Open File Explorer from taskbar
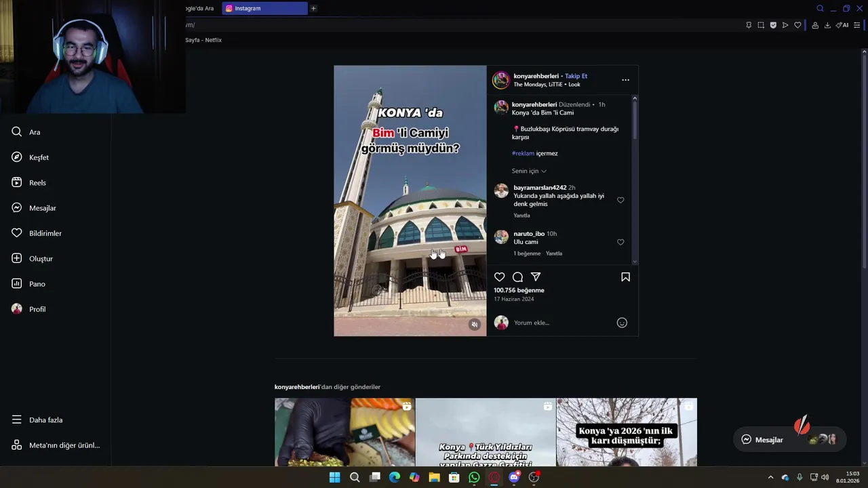The width and height of the screenshot is (868, 488). pyautogui.click(x=434, y=477)
